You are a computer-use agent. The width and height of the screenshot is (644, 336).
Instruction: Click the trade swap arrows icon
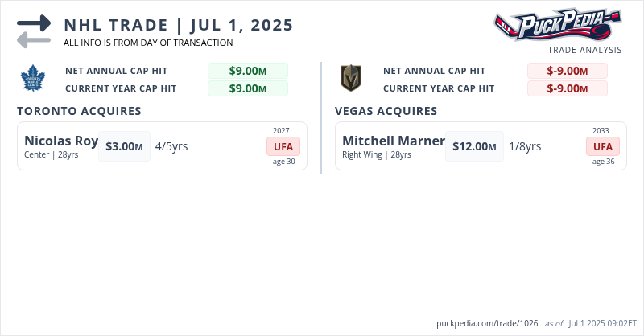(x=34, y=32)
